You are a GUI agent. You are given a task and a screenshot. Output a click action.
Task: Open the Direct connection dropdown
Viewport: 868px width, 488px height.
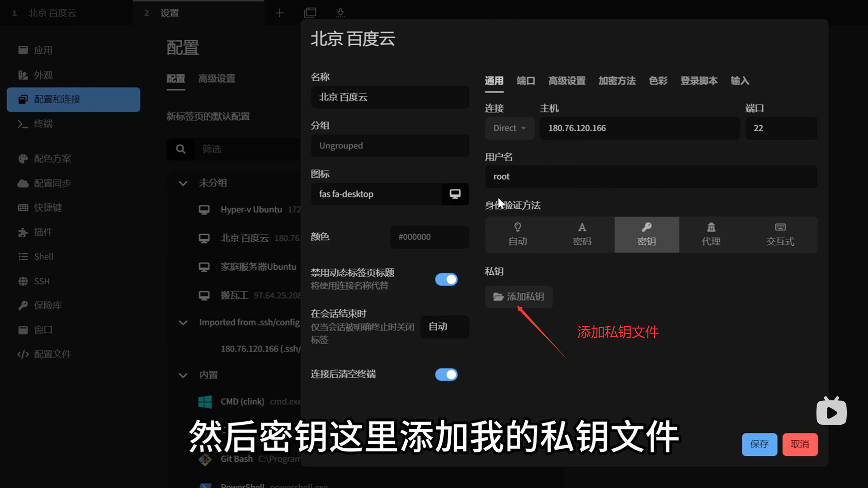tap(509, 128)
